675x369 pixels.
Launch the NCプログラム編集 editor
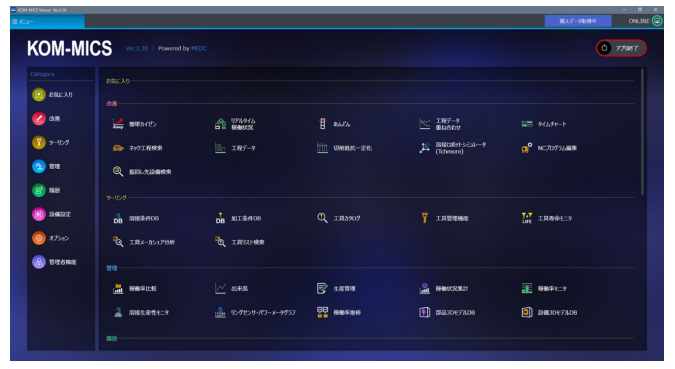click(x=549, y=148)
